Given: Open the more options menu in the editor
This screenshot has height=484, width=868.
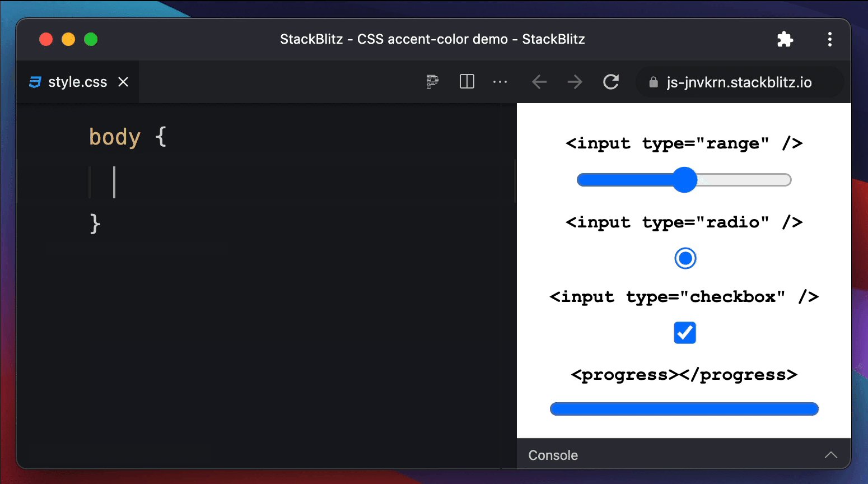Looking at the screenshot, I should pos(500,82).
